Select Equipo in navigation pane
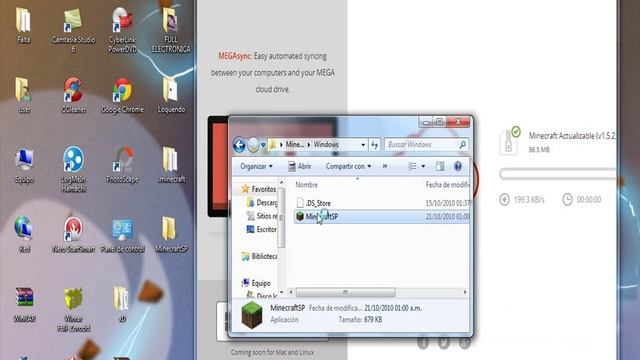This screenshot has height=360, width=640. [256, 283]
